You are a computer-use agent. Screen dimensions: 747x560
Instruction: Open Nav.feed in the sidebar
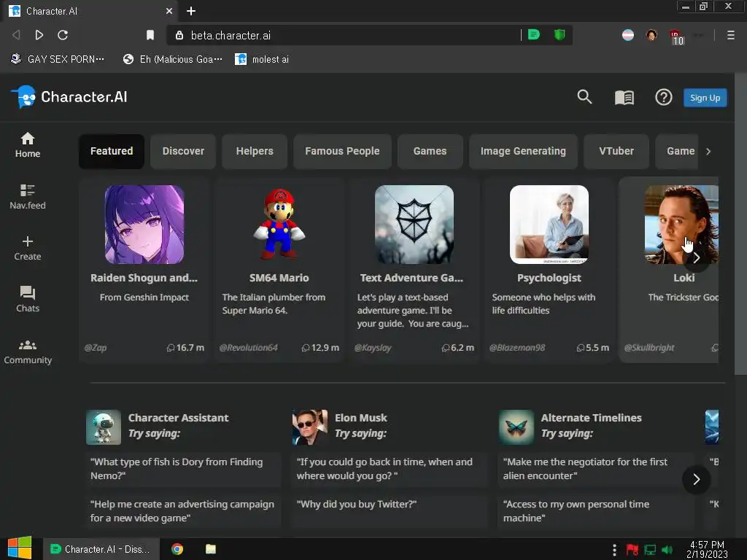pos(28,197)
